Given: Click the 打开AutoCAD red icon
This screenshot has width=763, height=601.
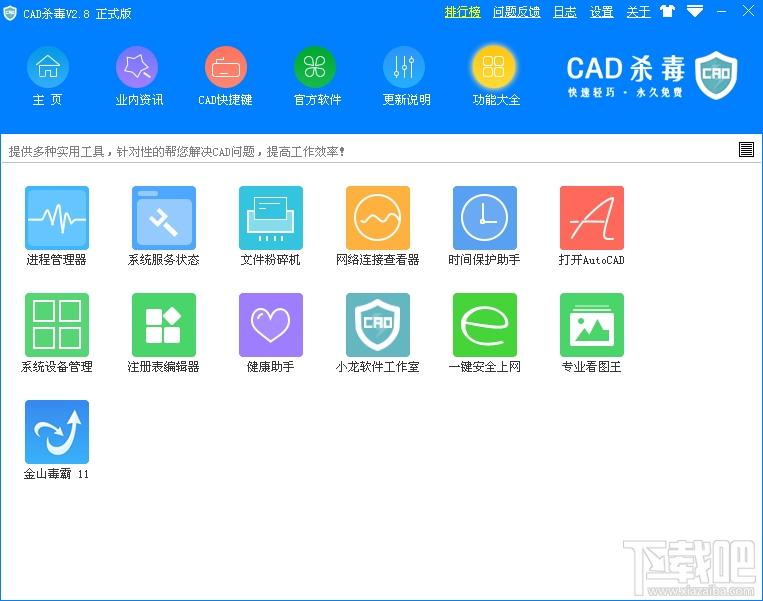Looking at the screenshot, I should click(x=592, y=218).
